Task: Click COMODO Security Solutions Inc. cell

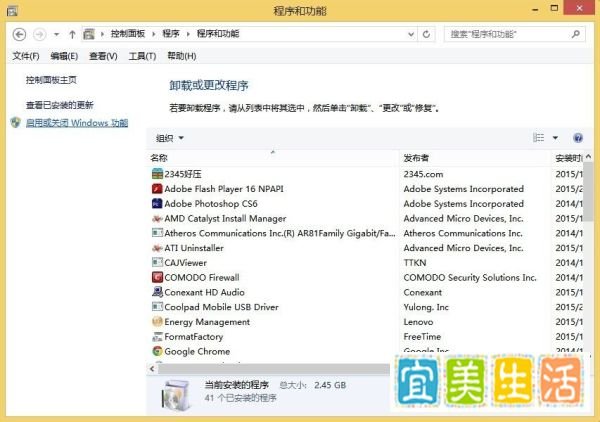Action: pos(470,277)
